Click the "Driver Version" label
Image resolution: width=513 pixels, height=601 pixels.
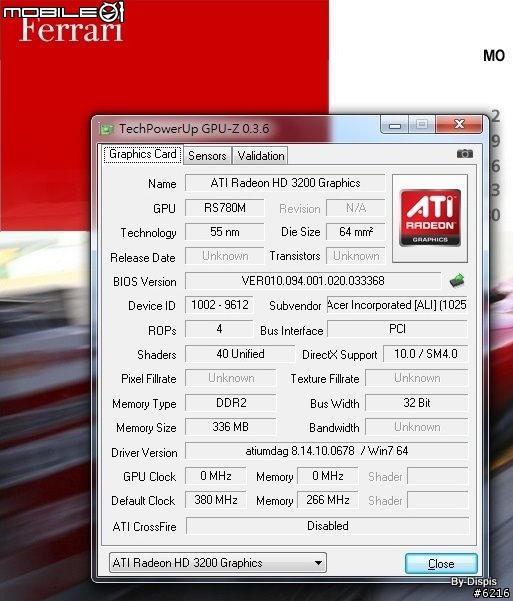click(144, 453)
